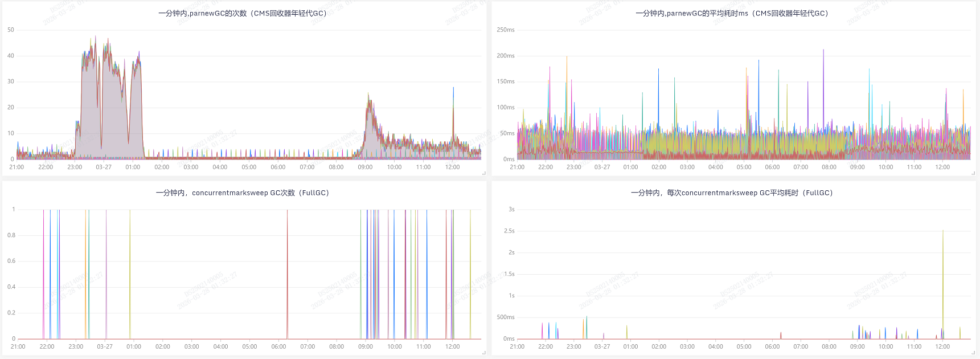
Task: Click 09:00 x-axis label under FullGC count chart
Action: [x=366, y=346]
